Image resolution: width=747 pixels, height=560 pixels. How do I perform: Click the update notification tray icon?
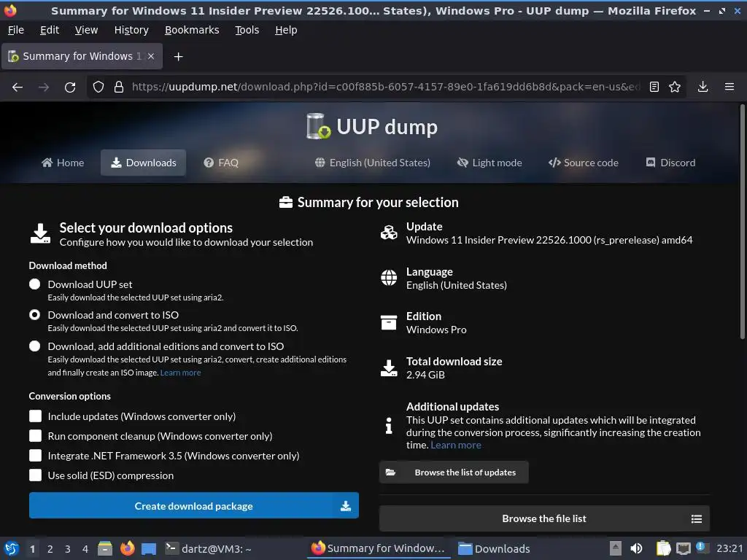[x=701, y=548]
